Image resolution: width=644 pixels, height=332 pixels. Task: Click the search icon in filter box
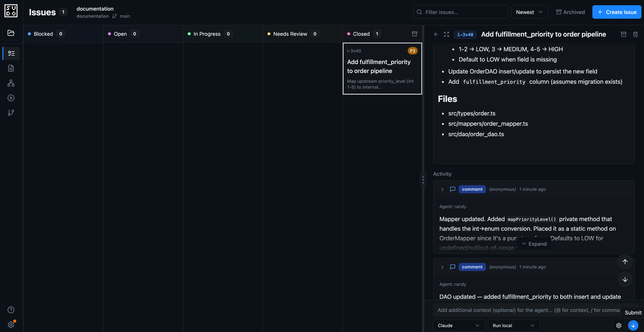tap(420, 12)
